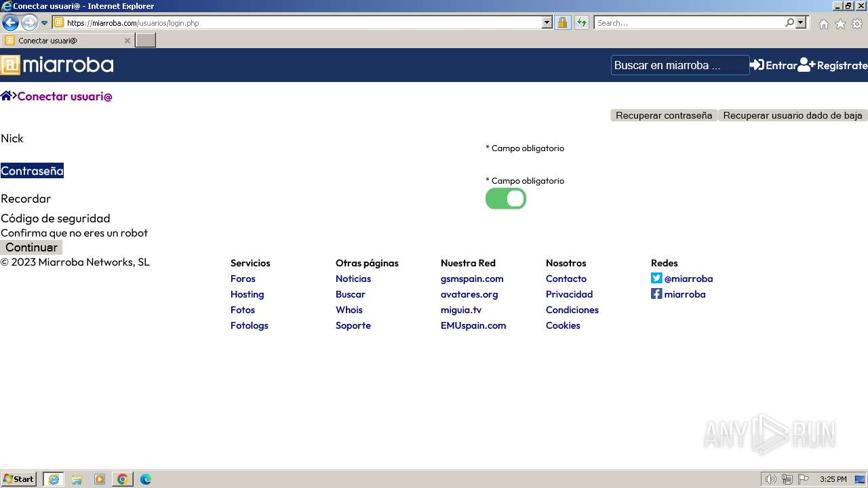The width and height of the screenshot is (868, 488).
Task: Open the gsmspain.com link
Action: [x=472, y=279]
